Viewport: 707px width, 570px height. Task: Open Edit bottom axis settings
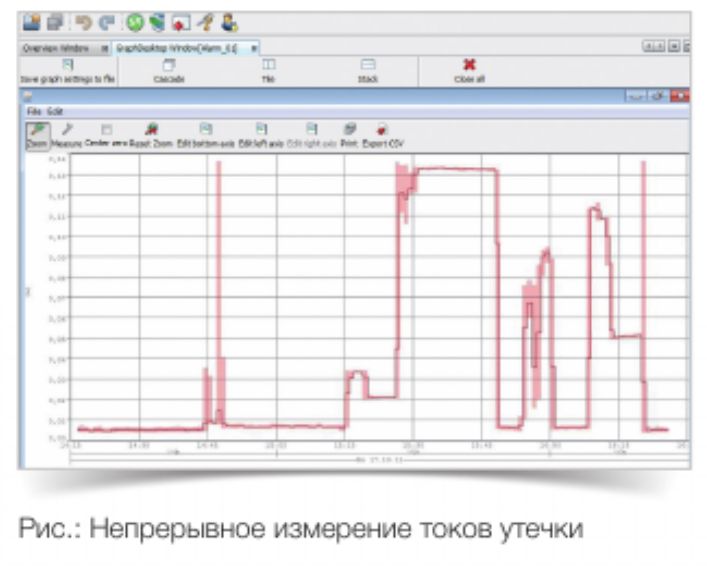(205, 134)
